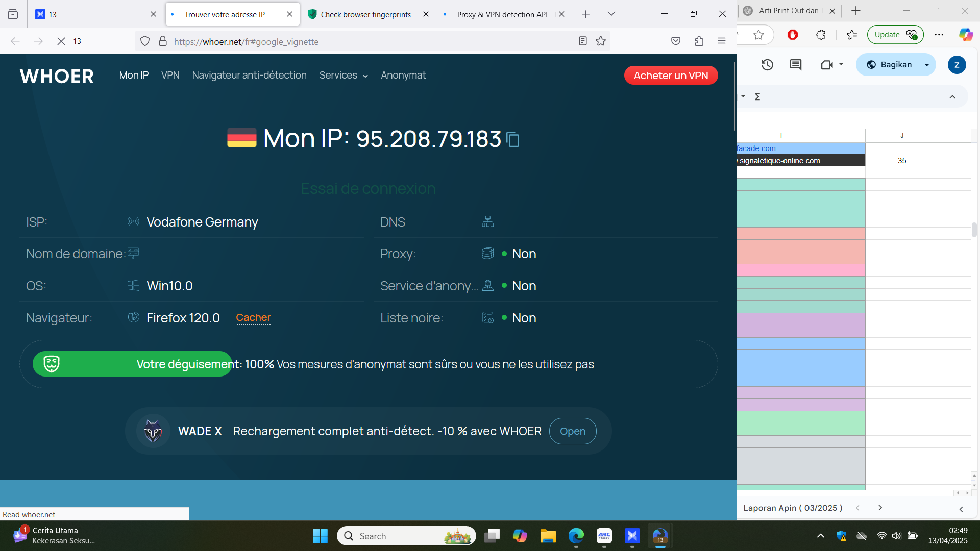Open the Windows Start menu
This screenshot has width=980, height=551.
click(x=320, y=536)
